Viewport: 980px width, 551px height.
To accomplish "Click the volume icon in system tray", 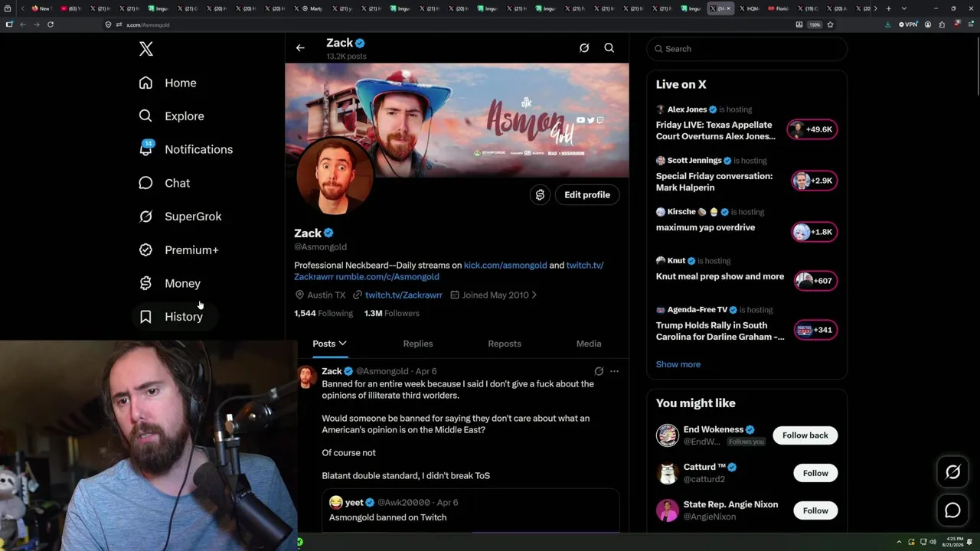I will 933,542.
